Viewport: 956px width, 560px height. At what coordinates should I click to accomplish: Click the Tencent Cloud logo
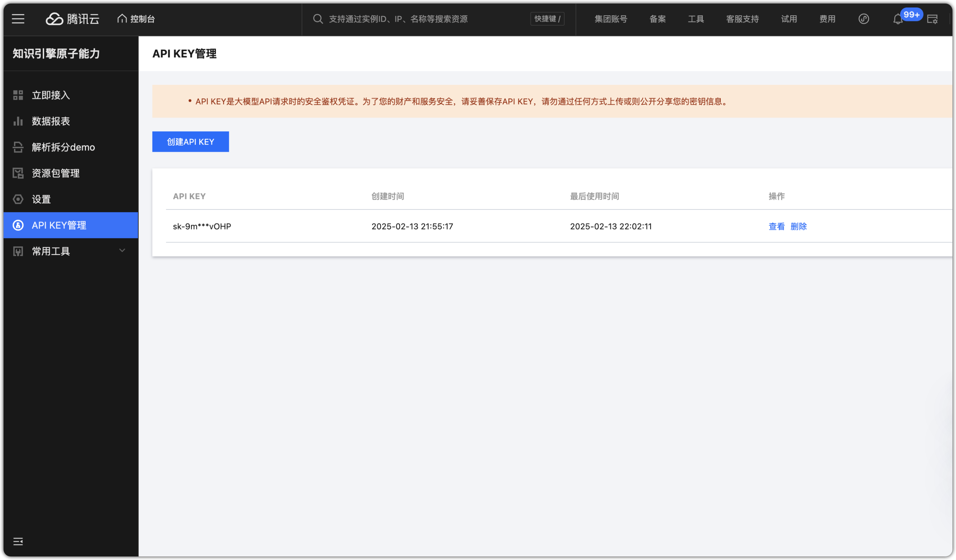point(72,19)
